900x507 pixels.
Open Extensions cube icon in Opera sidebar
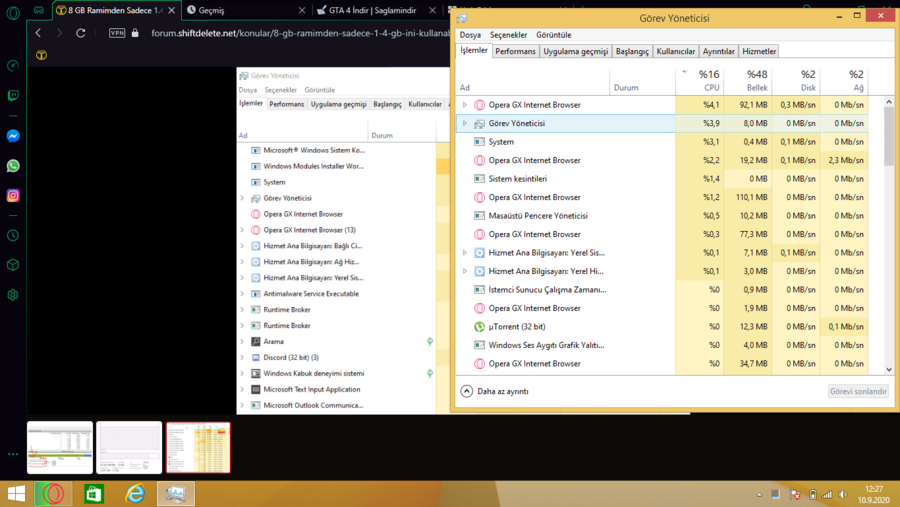pos(13,265)
